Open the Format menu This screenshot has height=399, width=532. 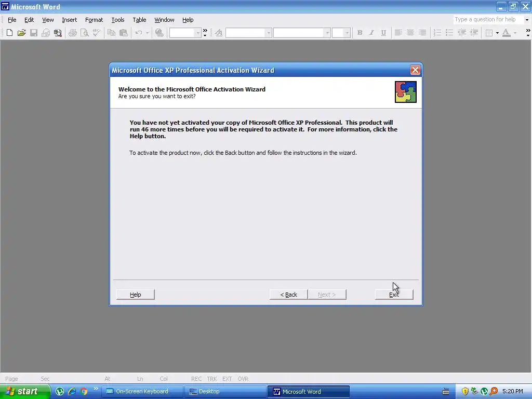pyautogui.click(x=94, y=20)
